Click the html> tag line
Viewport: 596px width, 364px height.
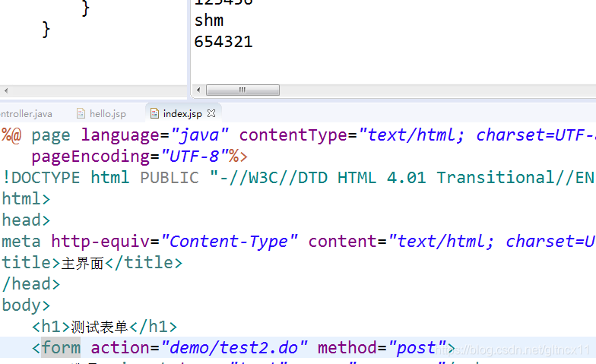26,199
